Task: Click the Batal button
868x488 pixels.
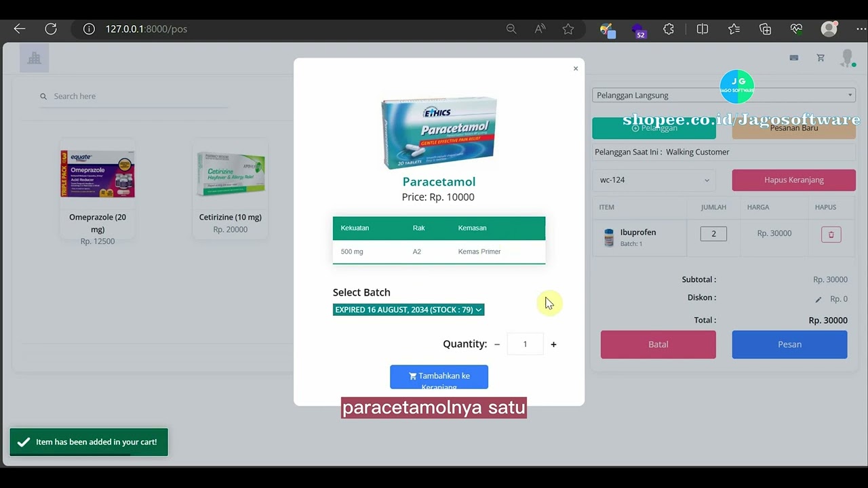Action: (x=658, y=344)
